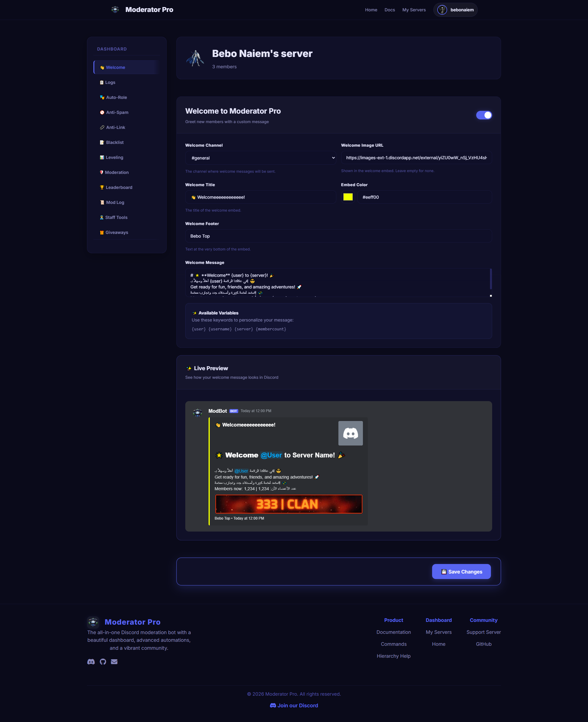588x722 pixels.
Task: Focus the Welcome Title field
Action: pos(261,197)
